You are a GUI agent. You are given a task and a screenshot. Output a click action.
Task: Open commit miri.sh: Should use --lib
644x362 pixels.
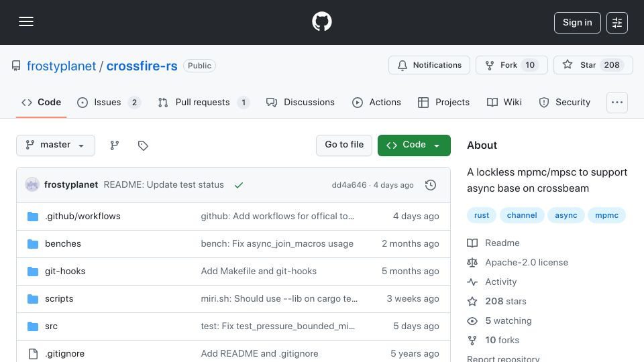[x=279, y=299]
